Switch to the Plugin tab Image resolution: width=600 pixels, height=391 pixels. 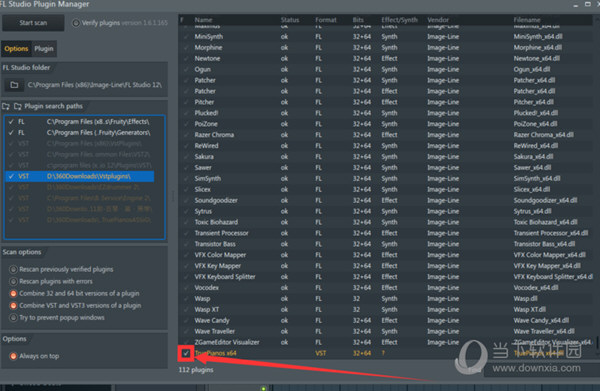(x=44, y=49)
